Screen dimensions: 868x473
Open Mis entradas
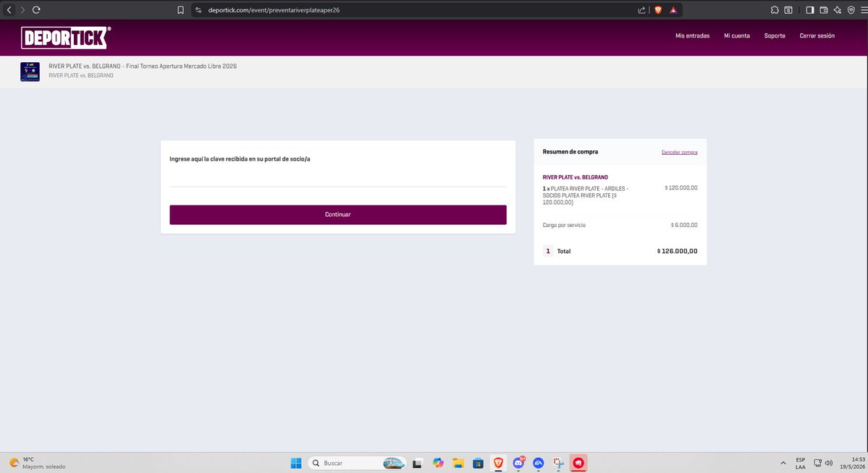692,36
